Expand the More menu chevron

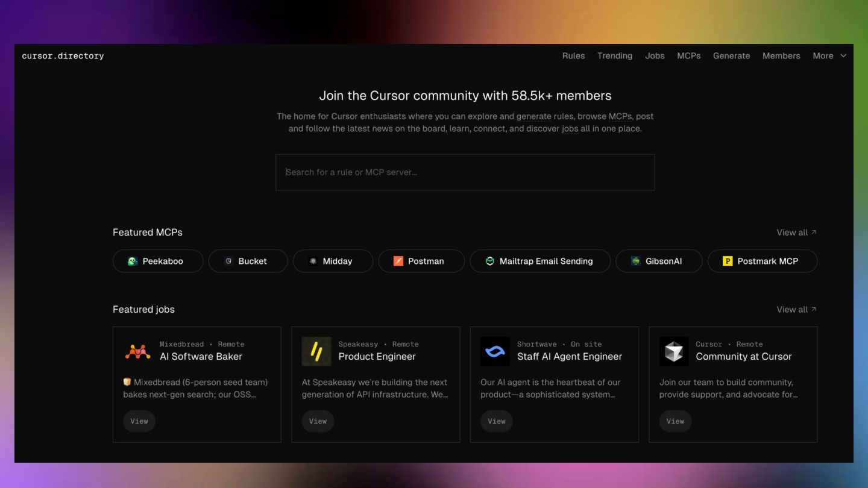coord(843,55)
